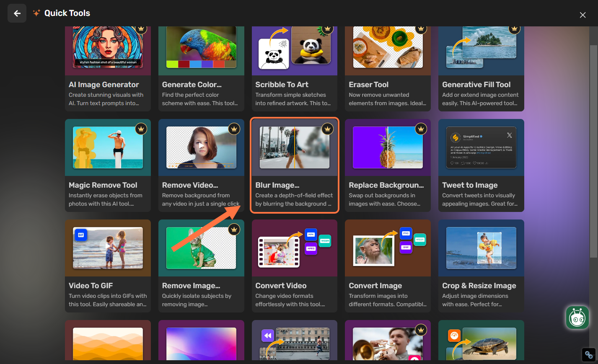The height and width of the screenshot is (364, 598).
Task: Click the Convert Video description text
Action: [290, 300]
